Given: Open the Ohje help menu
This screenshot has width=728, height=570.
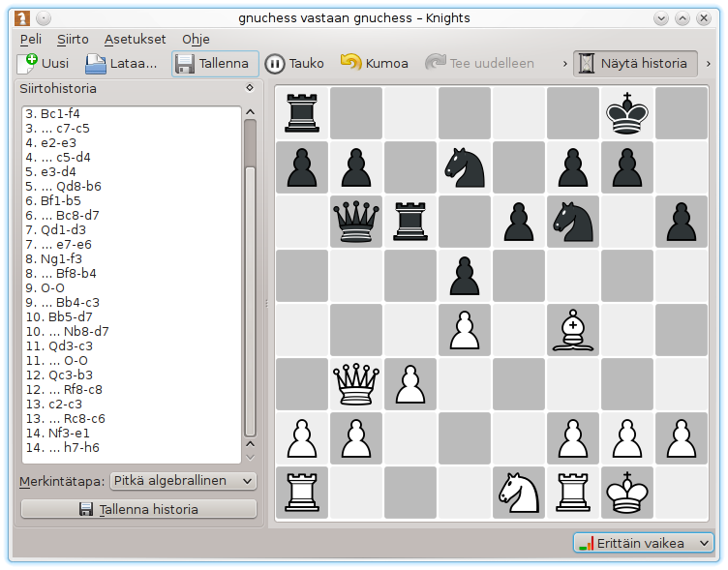Looking at the screenshot, I should 196,39.
